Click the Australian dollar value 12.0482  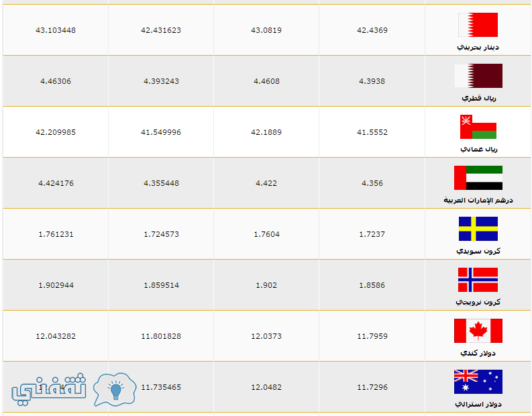(266, 387)
